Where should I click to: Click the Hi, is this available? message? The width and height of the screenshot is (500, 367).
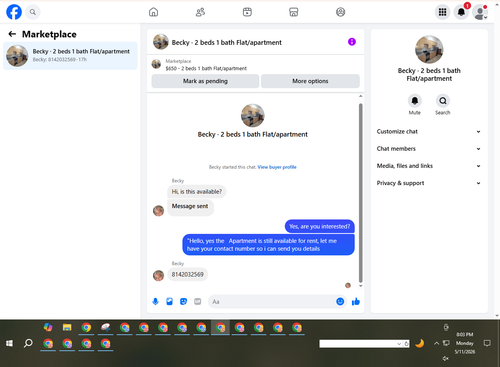point(196,192)
